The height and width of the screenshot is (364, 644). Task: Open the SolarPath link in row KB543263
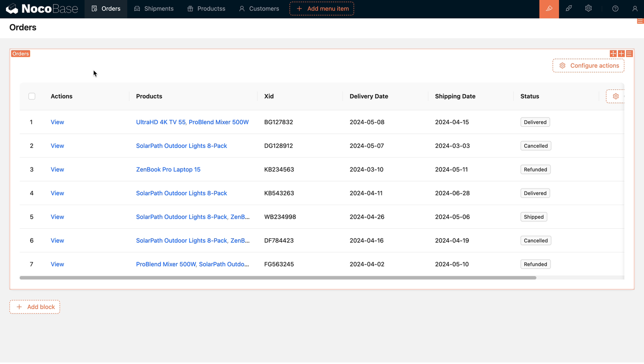[182, 193]
